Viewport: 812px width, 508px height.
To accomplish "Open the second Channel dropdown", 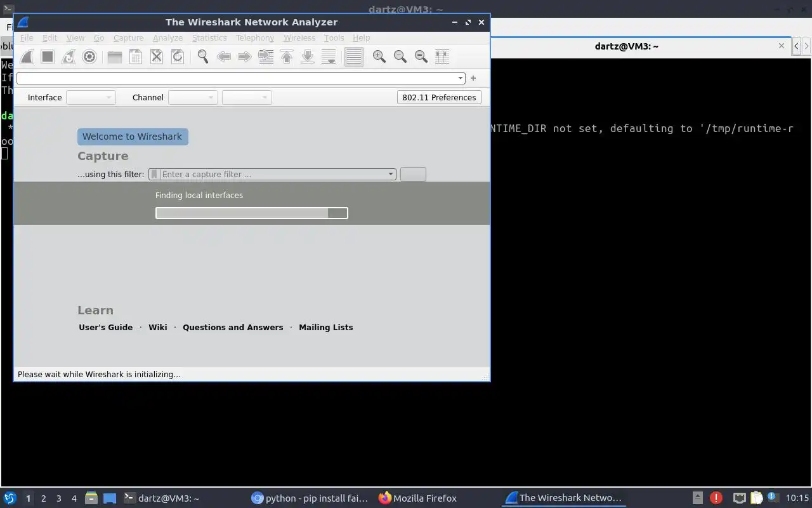I will coord(247,97).
